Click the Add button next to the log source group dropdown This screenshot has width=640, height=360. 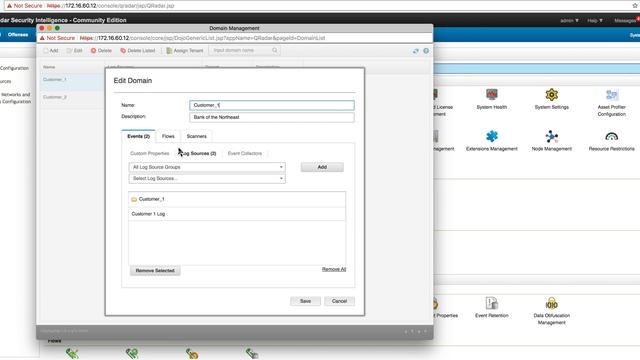322,167
